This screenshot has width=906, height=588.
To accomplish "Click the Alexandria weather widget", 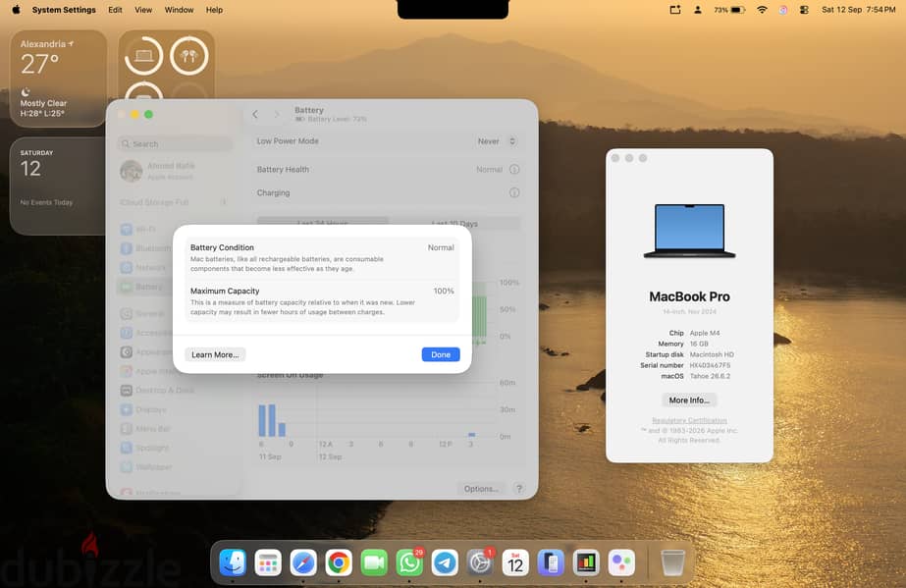I will 58,78.
